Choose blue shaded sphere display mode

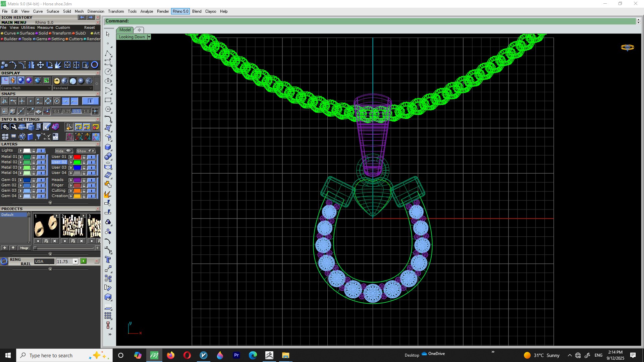tap(21, 80)
